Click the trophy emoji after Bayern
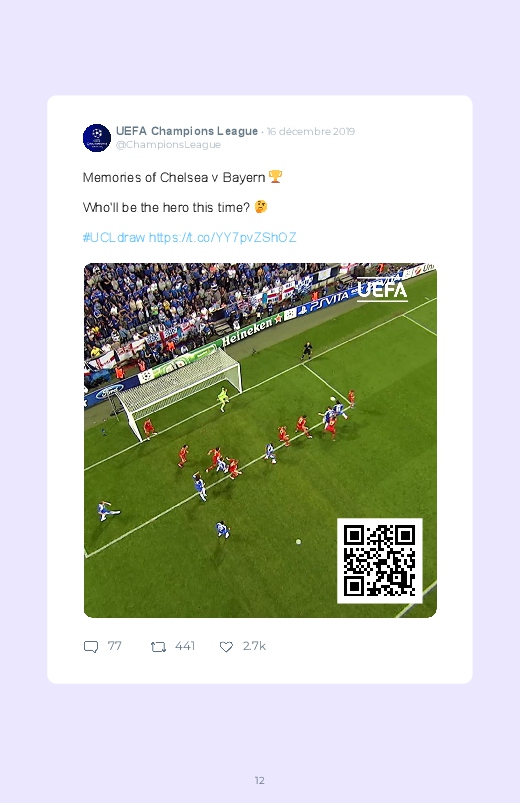This screenshot has height=803, width=520. coord(276,177)
